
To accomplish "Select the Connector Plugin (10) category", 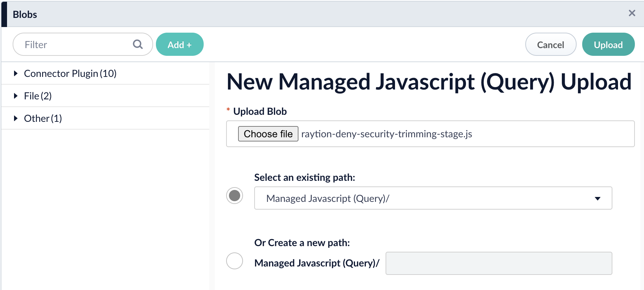I will click(x=70, y=73).
